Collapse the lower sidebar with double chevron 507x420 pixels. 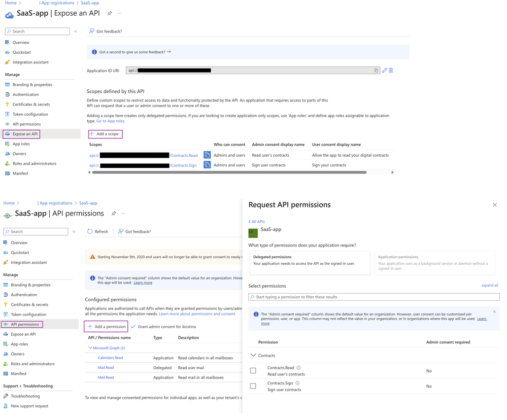74,232
